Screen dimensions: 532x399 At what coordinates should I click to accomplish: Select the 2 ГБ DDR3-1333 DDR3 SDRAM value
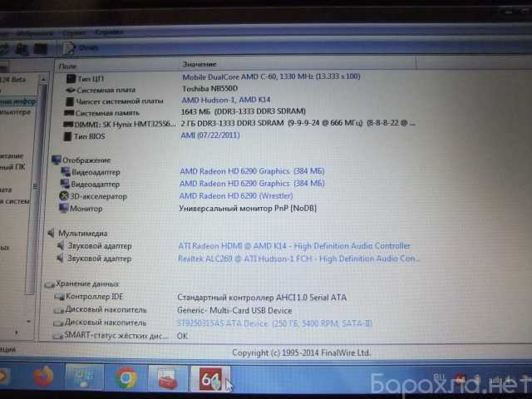pyautogui.click(x=298, y=123)
